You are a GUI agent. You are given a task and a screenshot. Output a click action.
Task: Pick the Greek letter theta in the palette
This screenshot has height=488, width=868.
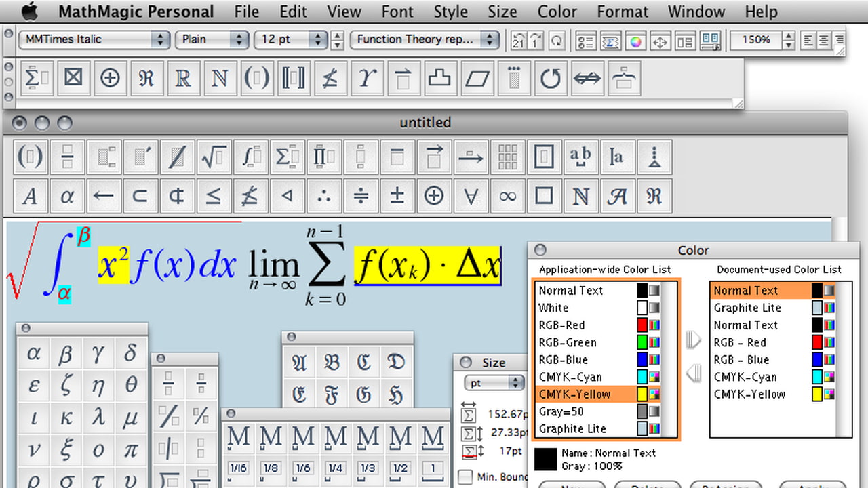tap(131, 385)
